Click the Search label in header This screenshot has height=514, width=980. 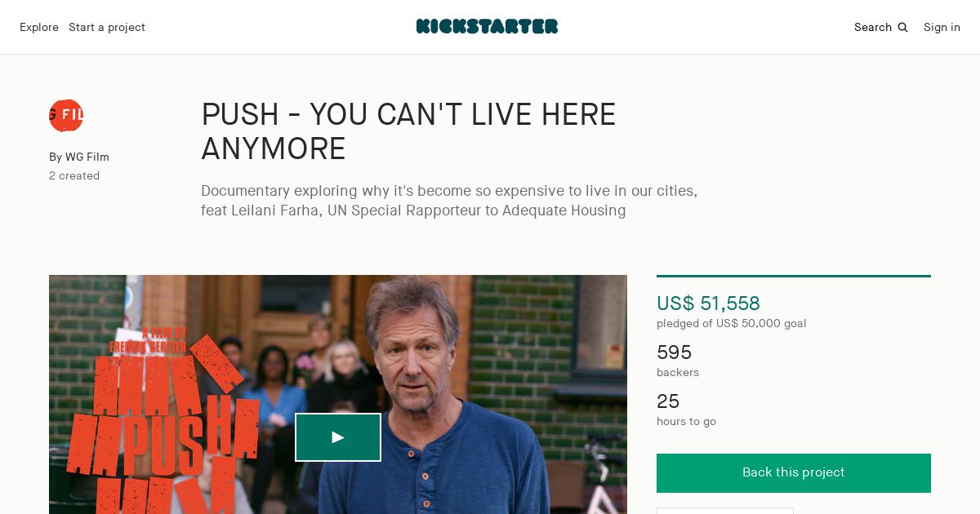[x=873, y=28]
